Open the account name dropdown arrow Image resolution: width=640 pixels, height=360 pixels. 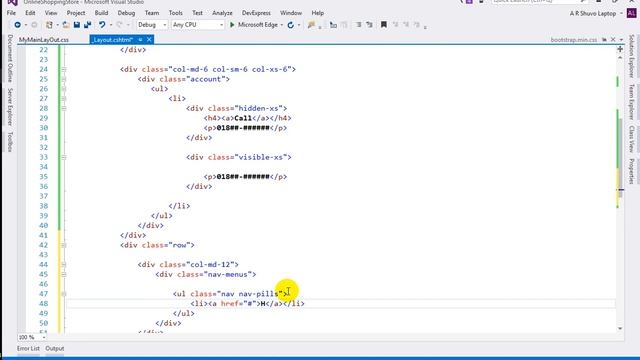tap(621, 13)
